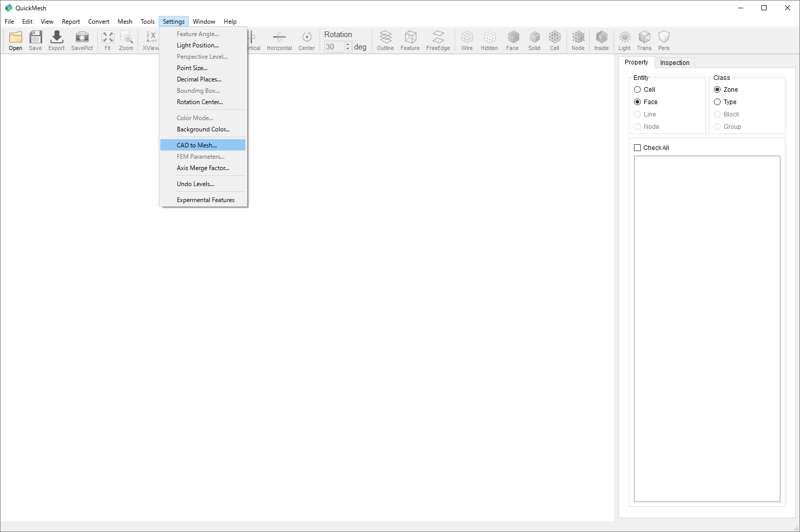Click the QuickMesh app logo
The width and height of the screenshot is (800, 532).
pos(9,8)
